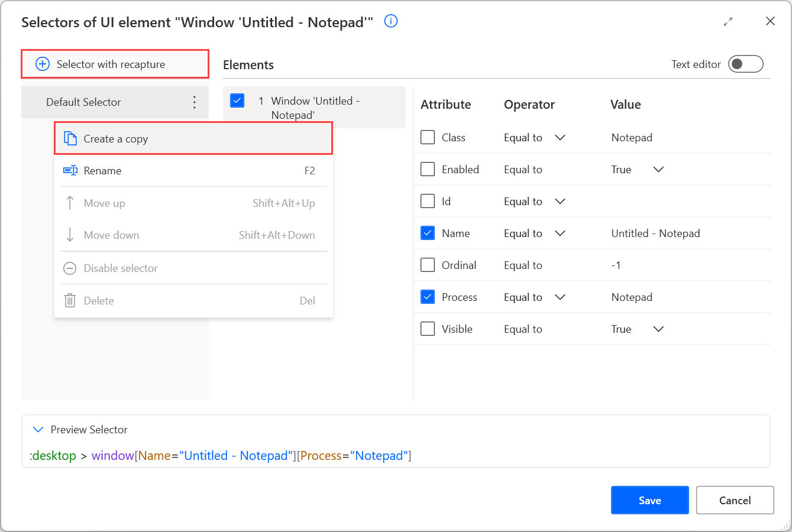Click the Move up arrow icon
Screen dimensions: 792x532
[70, 203]
